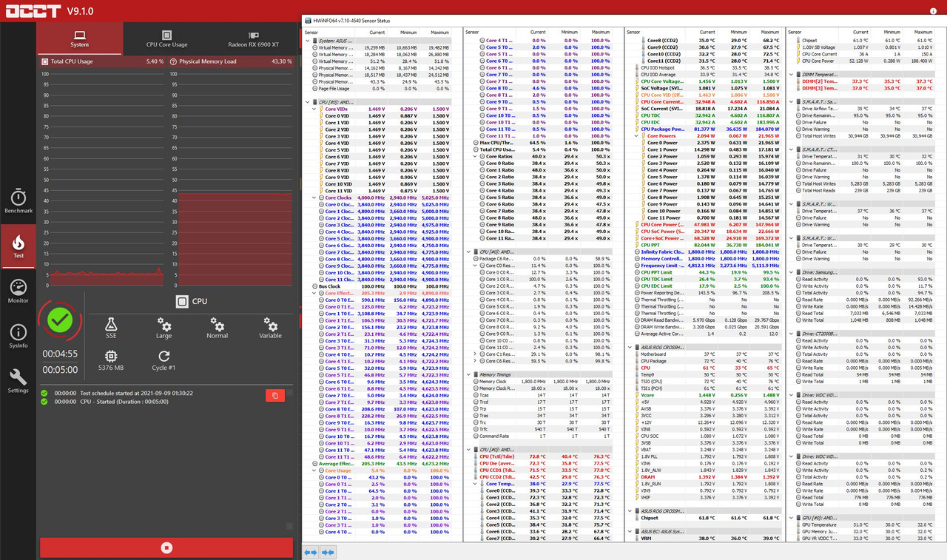This screenshot has width=947, height=560.
Task: Open the Benchmark section in OCCT sidebar
Action: (x=18, y=201)
